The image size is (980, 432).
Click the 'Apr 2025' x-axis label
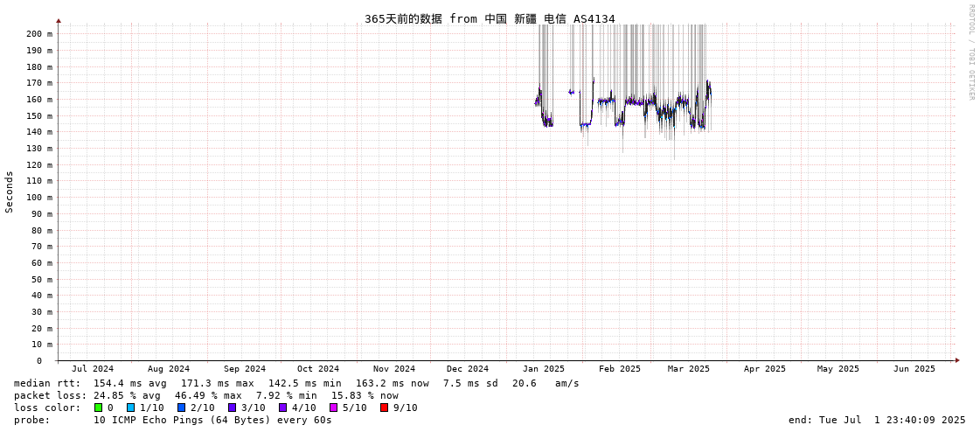[765, 369]
